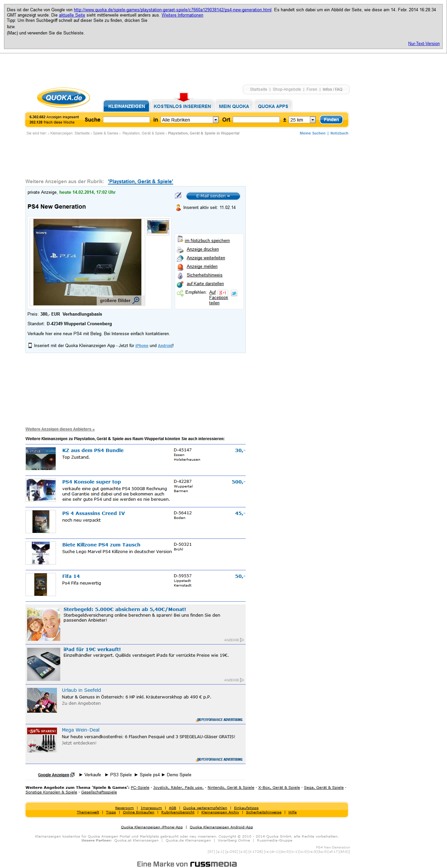Image resolution: width=447 pixels, height=868 pixels.
Task: Click the Fifa 14 listing thumbnail
Action: [41, 584]
